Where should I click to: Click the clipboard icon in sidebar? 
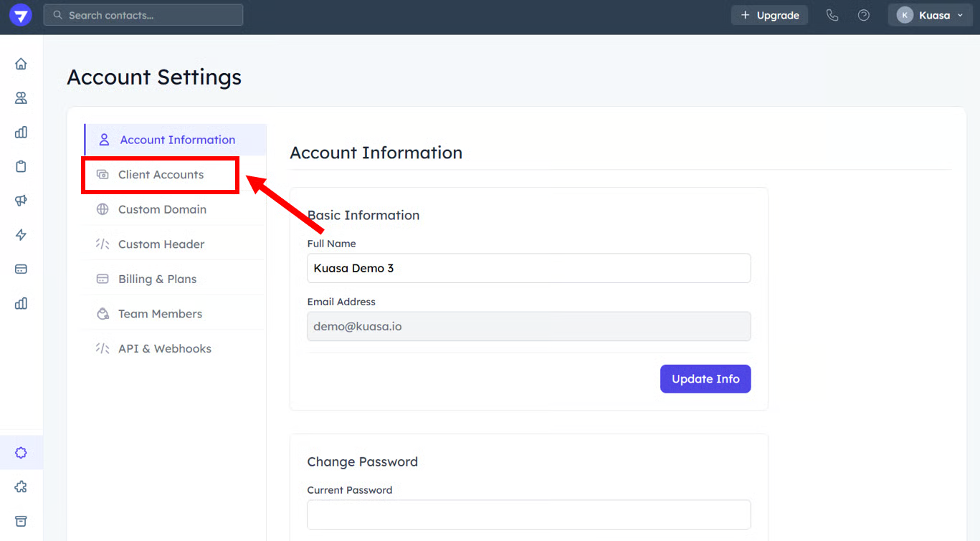click(21, 166)
